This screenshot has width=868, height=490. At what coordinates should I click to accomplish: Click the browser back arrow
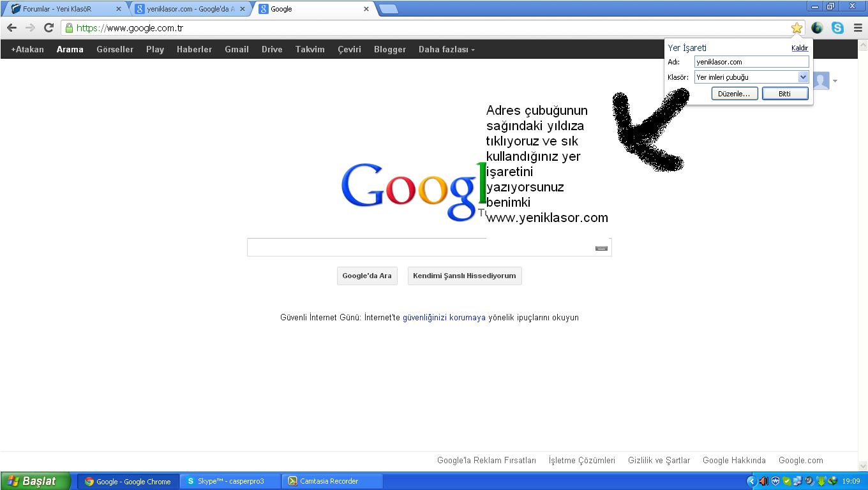click(11, 28)
